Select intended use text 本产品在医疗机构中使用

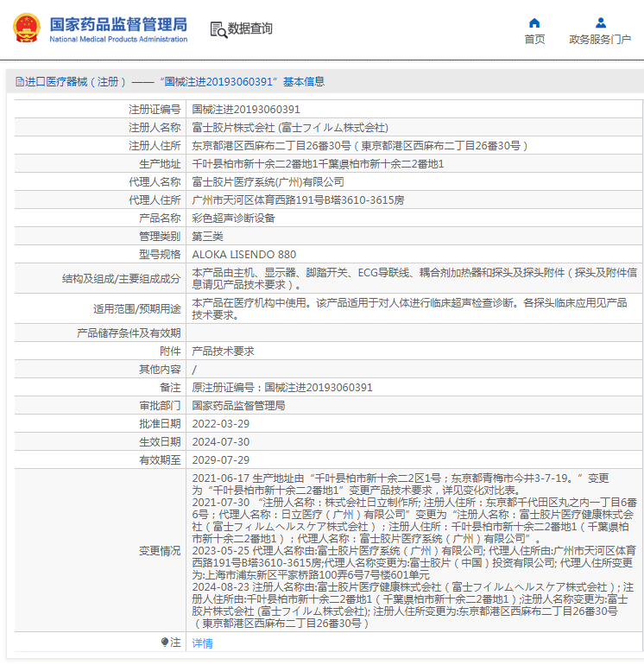pos(409,309)
